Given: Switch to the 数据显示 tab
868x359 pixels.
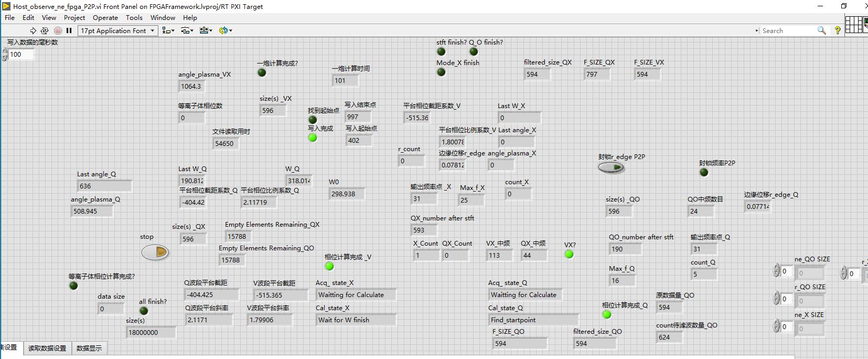Looking at the screenshot, I should [89, 348].
